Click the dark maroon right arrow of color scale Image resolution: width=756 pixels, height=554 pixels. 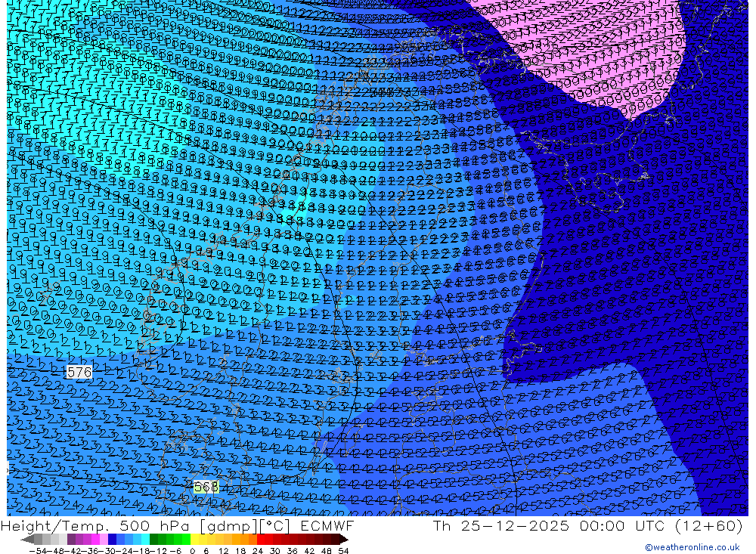(x=343, y=540)
